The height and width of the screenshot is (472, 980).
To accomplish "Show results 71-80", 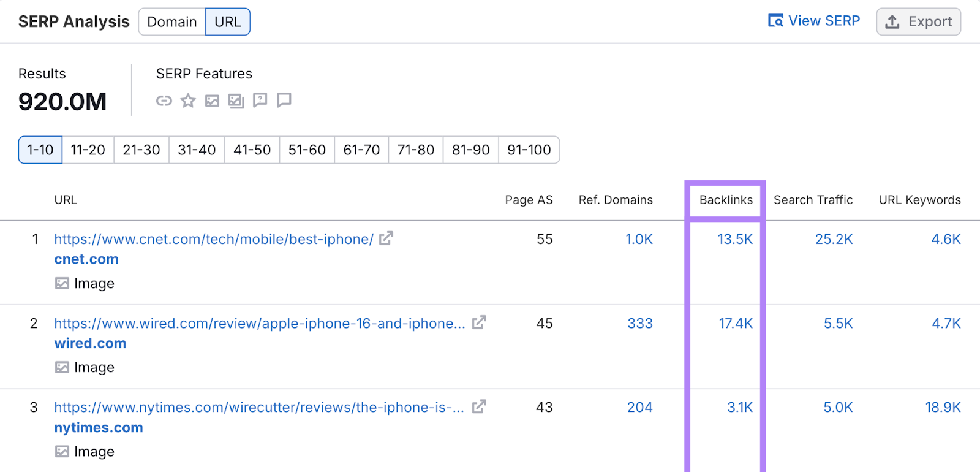I will coord(416,150).
